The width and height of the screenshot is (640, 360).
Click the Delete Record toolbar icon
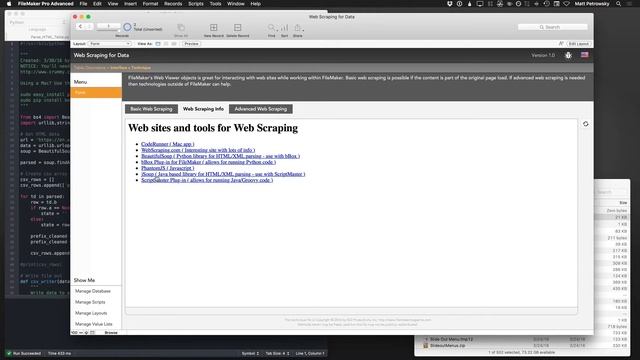pos(238,28)
